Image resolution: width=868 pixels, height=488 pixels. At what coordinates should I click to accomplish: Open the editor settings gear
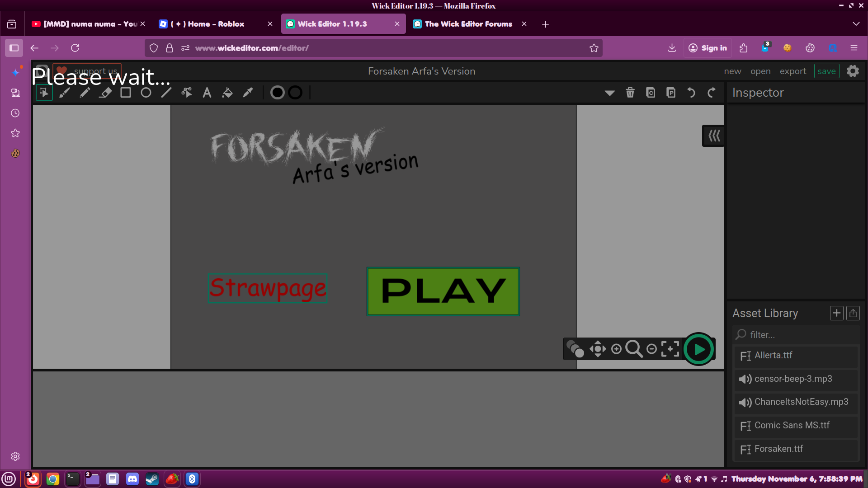pos(853,71)
